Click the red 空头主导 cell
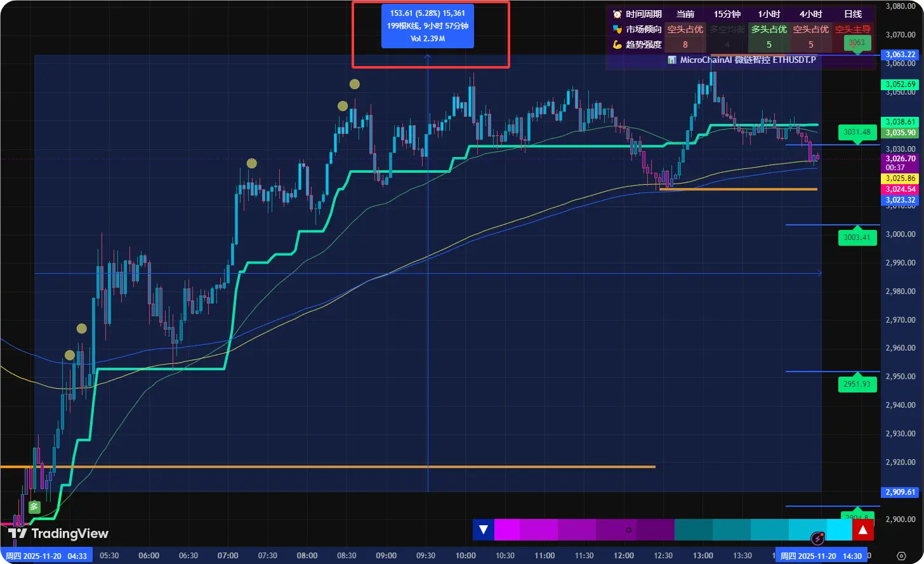Screen dimensions: 924x564 point(853,29)
